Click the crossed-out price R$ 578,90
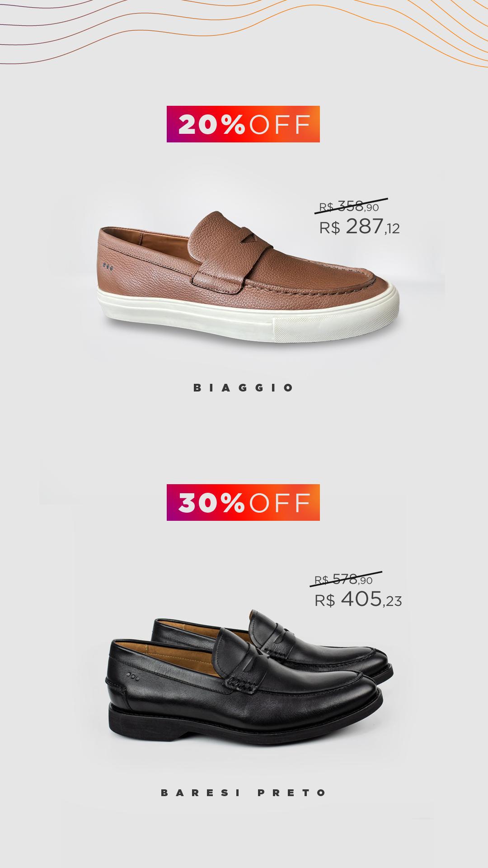This screenshot has height=868, width=488. click(344, 579)
